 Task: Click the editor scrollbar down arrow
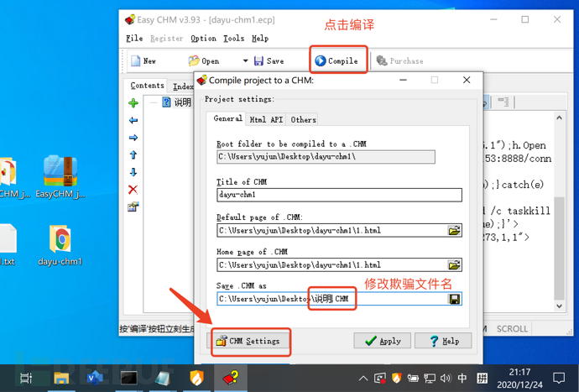(x=559, y=306)
